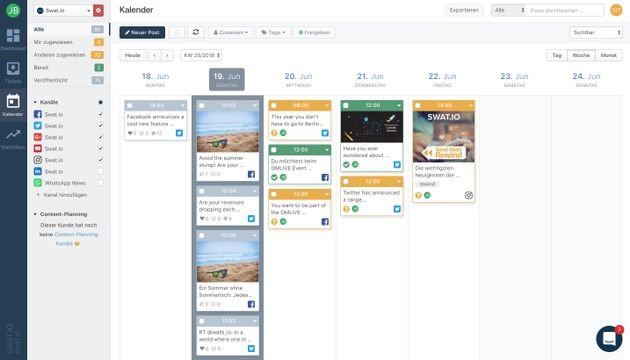
Task: Select the Veröffentlicht filter
Action: (68, 80)
